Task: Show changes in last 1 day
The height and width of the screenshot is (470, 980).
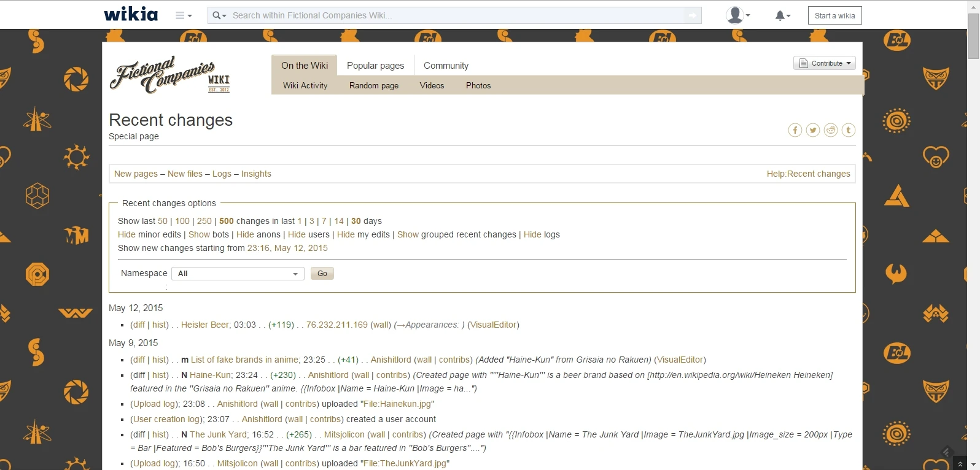Action: tap(300, 221)
